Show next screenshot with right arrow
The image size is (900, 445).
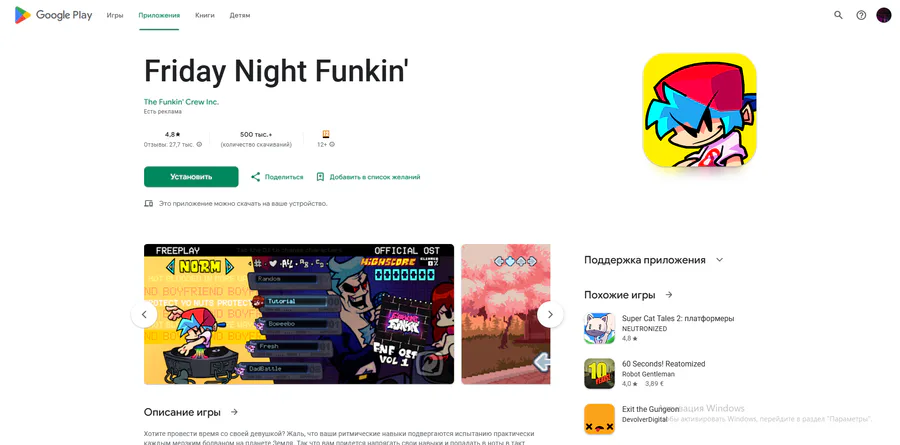(x=550, y=314)
